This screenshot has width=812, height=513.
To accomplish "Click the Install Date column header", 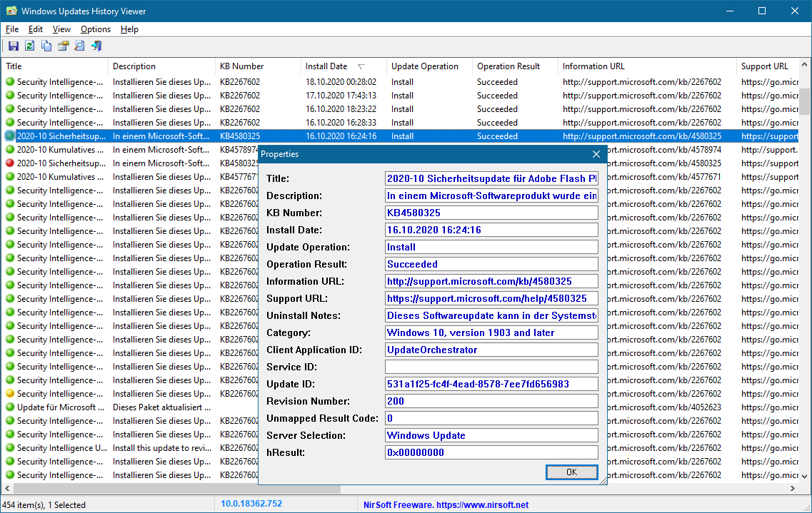I will (344, 66).
